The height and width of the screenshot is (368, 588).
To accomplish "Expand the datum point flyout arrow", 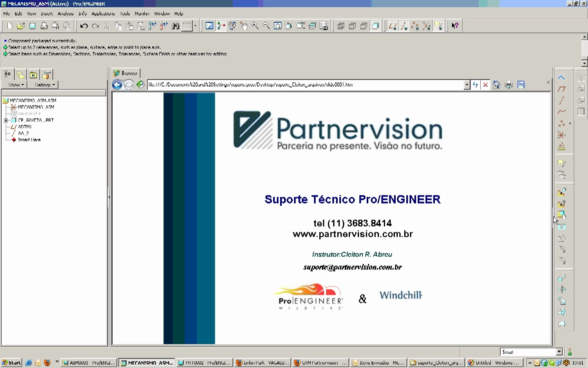I will click(x=570, y=123).
